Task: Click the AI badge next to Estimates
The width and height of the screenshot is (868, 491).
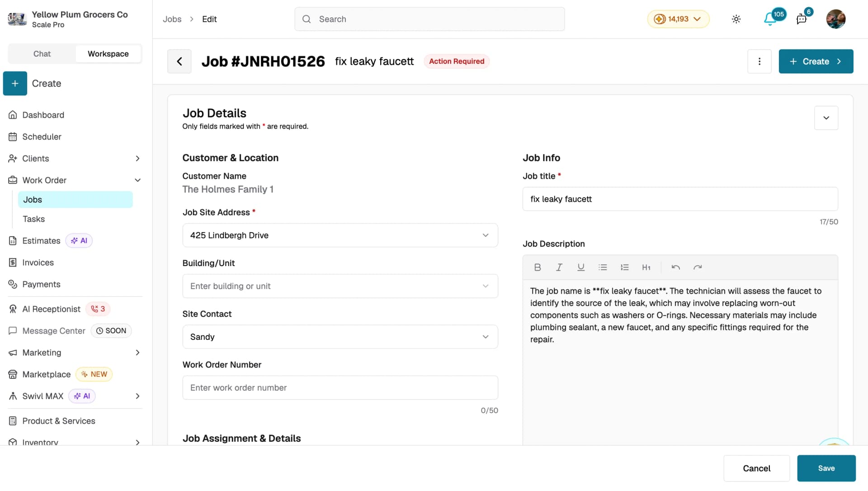Action: [x=79, y=241]
